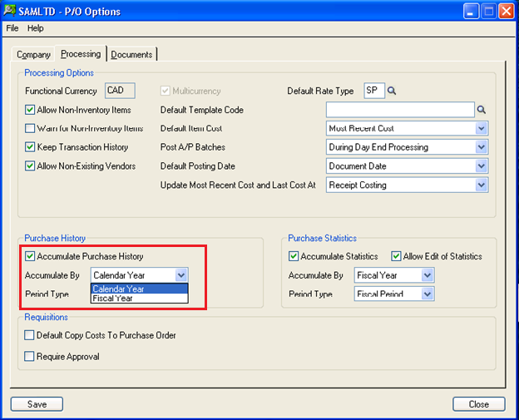519x420 pixels.
Task: Enable Warn for Non-Inventory Items
Action: 30,129
